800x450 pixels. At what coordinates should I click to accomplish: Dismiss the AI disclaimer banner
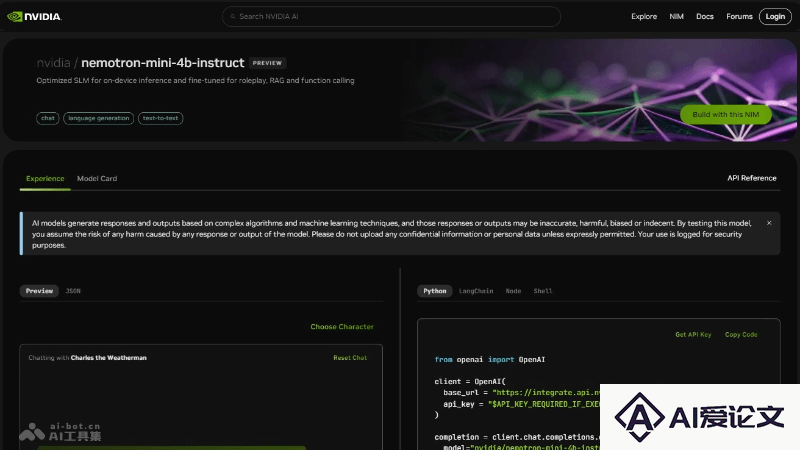[769, 223]
